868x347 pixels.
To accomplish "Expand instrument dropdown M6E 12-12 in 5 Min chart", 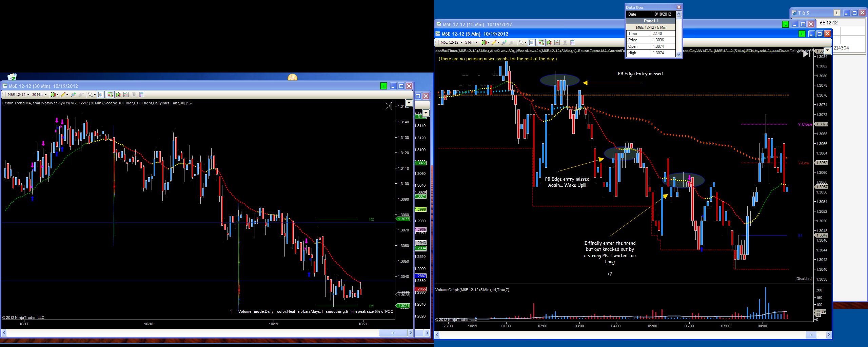I will [x=451, y=42].
